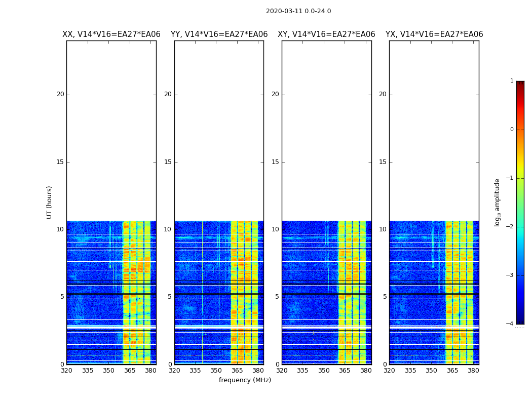This screenshot has height=405, width=532.
Task: Select the XX panel title text
Action: pyautogui.click(x=111, y=34)
